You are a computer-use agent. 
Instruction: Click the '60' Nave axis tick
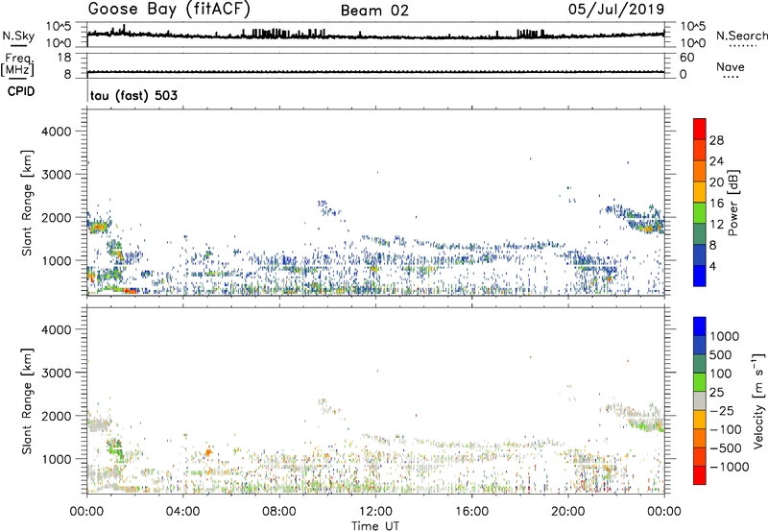point(686,58)
